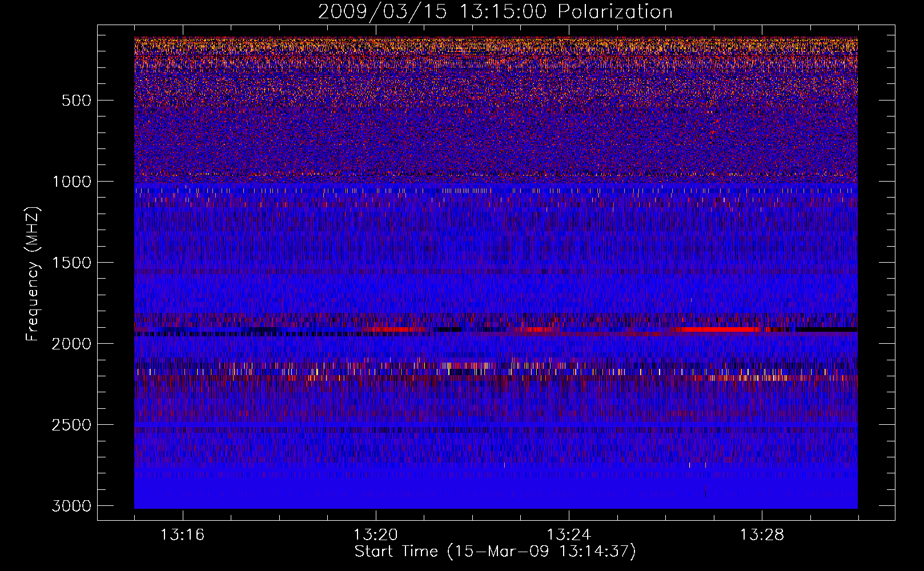Click the 13:28 time tick label
The height and width of the screenshot is (571, 924).
click(762, 535)
